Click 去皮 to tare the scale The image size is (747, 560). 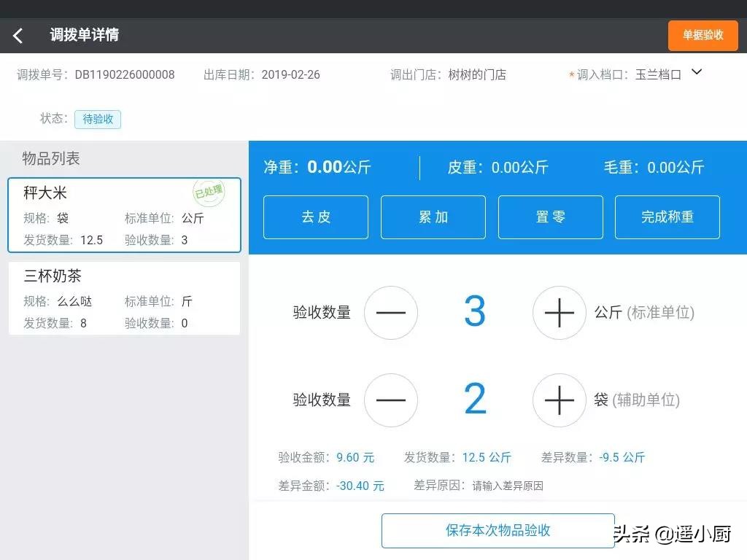tap(315, 217)
